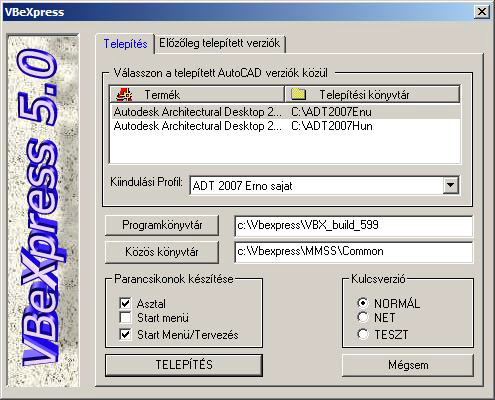
Task: Select the NORMÁL key version radio button
Action: coord(363,303)
